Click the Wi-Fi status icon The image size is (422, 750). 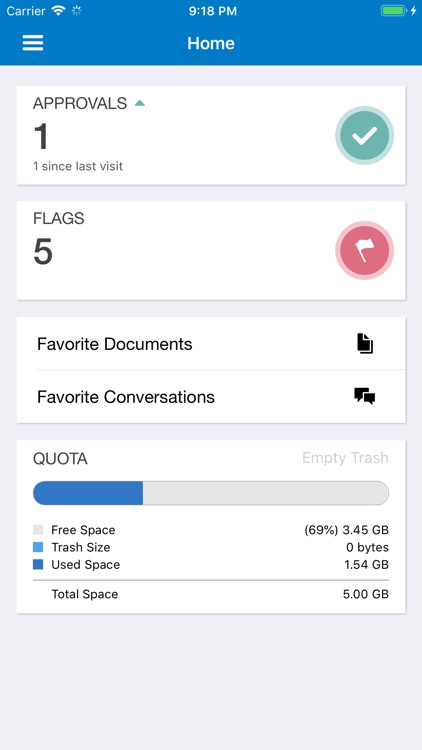pyautogui.click(x=59, y=11)
